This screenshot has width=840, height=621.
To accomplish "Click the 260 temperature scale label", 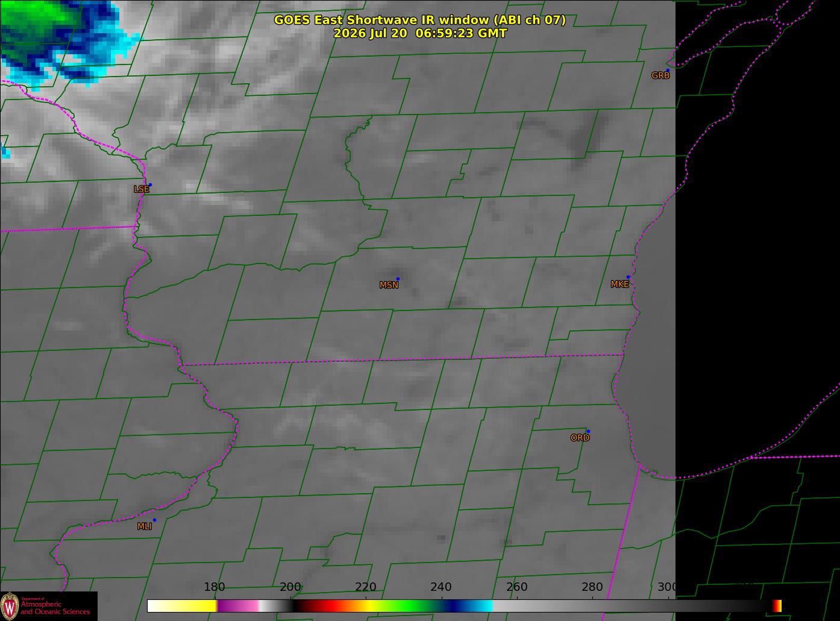I will (516, 587).
